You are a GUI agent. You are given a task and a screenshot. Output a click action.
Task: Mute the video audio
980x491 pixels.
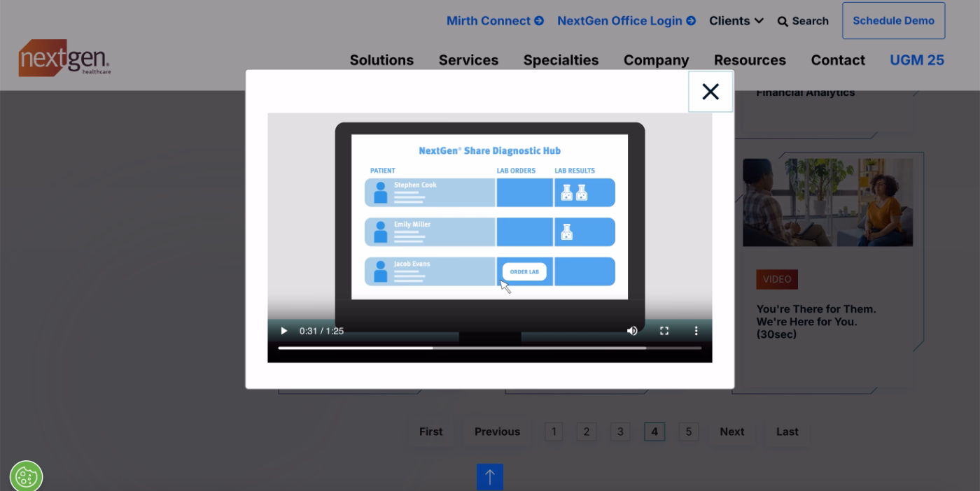[632, 330]
